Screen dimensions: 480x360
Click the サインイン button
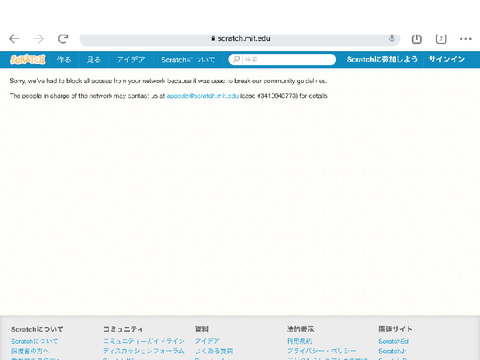[x=447, y=59]
